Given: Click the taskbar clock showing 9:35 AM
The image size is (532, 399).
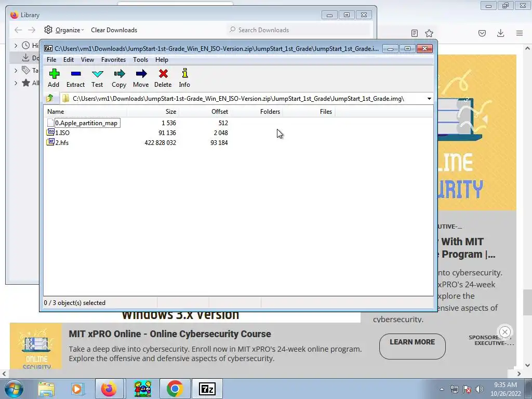Looking at the screenshot, I should point(505,389).
